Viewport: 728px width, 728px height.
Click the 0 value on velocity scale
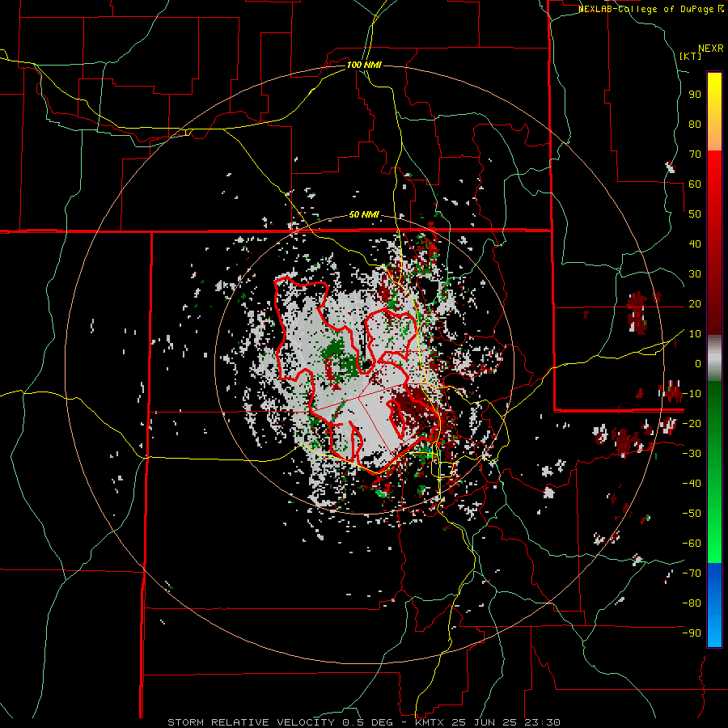pyautogui.click(x=698, y=363)
